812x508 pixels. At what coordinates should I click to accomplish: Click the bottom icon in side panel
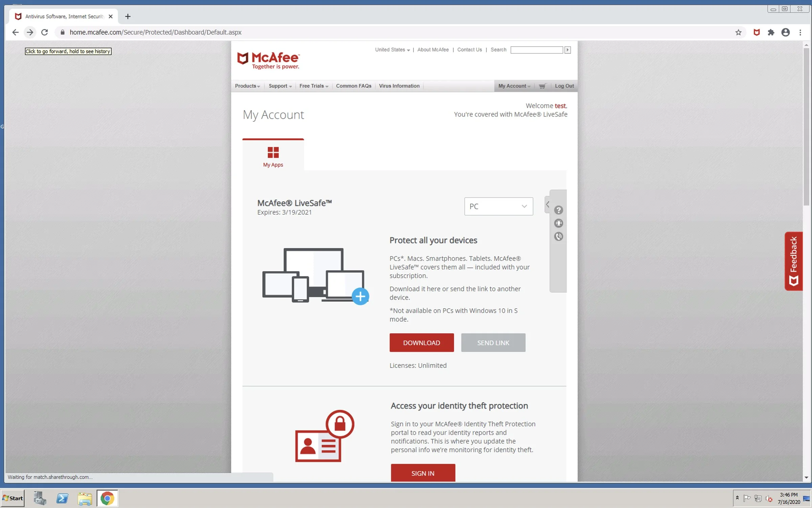tap(559, 236)
